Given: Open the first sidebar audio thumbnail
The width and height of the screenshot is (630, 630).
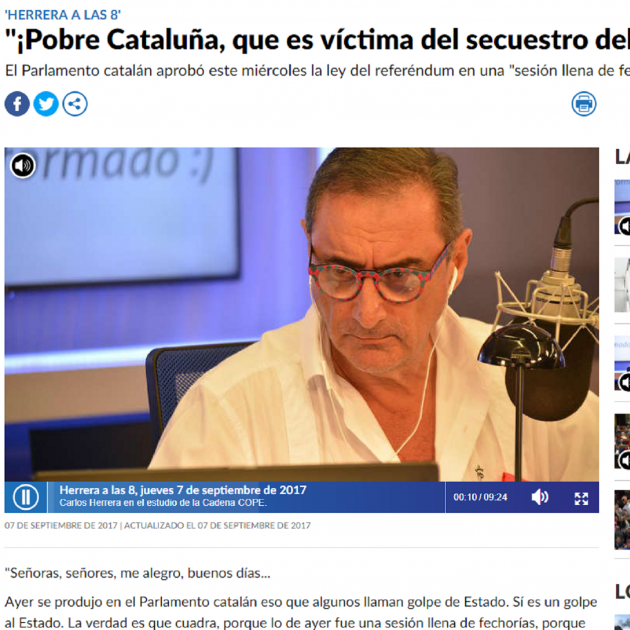Looking at the screenshot, I should pyautogui.click(x=622, y=207).
